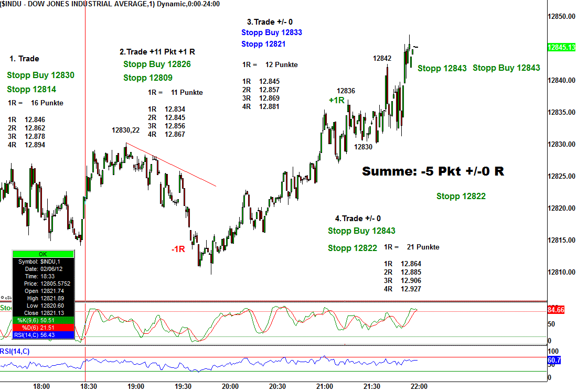Image resolution: width=577 pixels, height=392 pixels.
Task: Click the green OK button in data box
Action: (x=43, y=254)
